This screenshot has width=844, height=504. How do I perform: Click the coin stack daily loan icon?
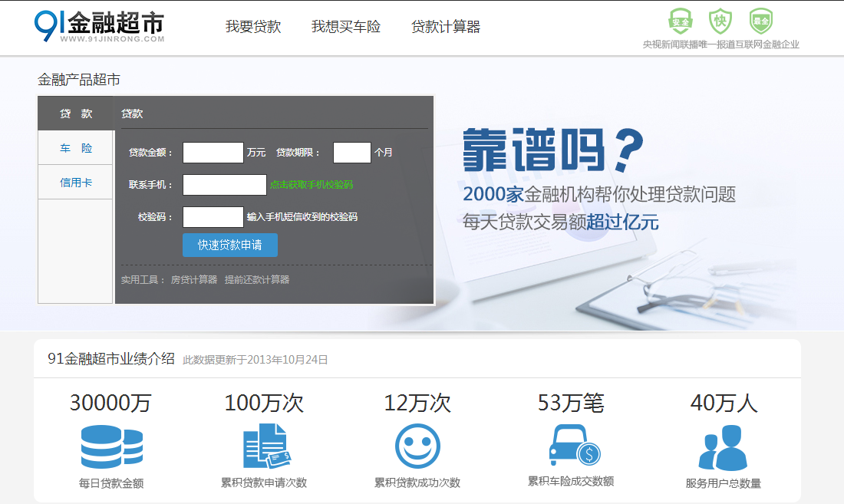(111, 446)
